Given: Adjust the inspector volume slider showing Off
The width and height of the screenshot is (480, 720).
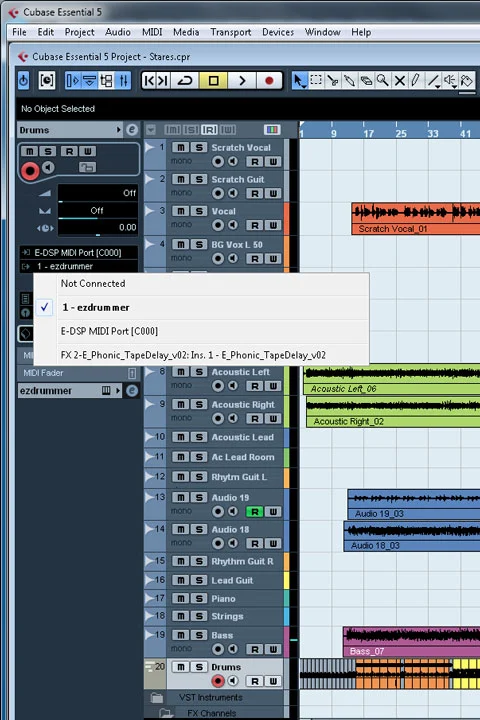Looking at the screenshot, I should pos(97,193).
